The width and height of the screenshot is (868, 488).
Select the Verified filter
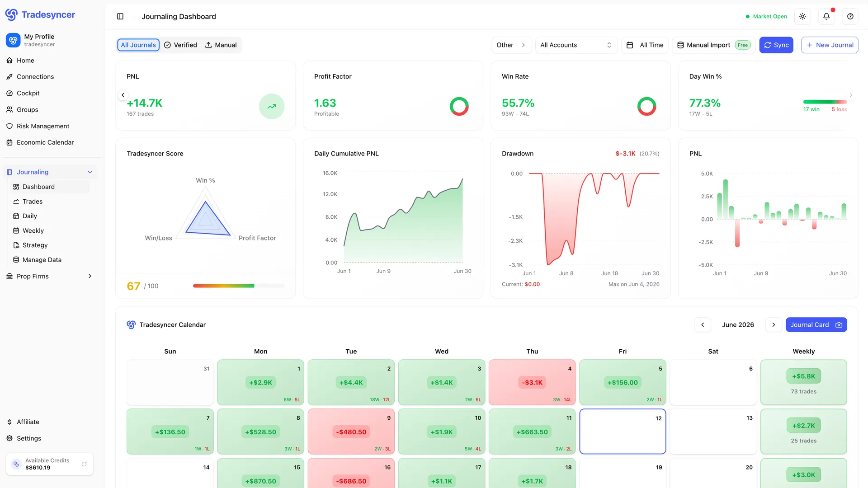point(180,45)
